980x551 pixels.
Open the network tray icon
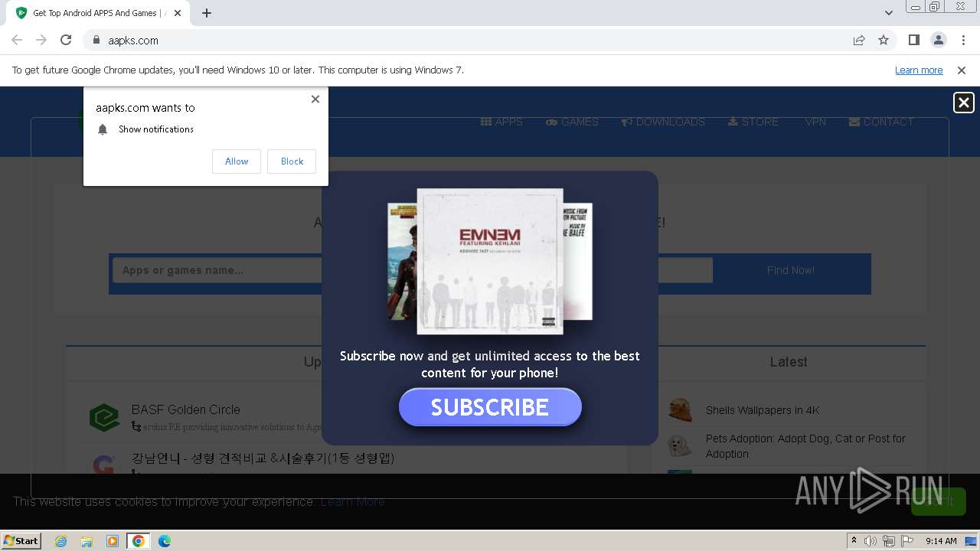889,541
